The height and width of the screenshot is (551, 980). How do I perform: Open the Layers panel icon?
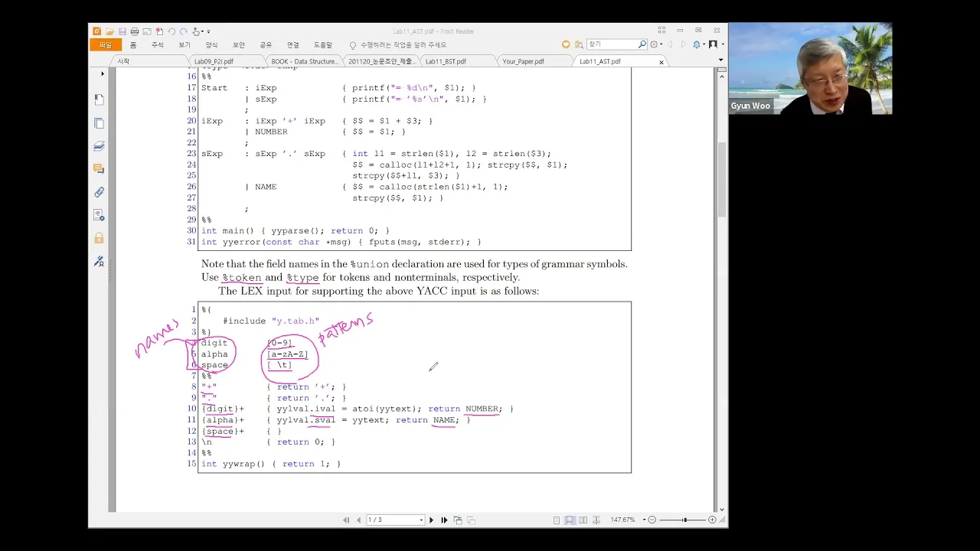click(x=99, y=146)
